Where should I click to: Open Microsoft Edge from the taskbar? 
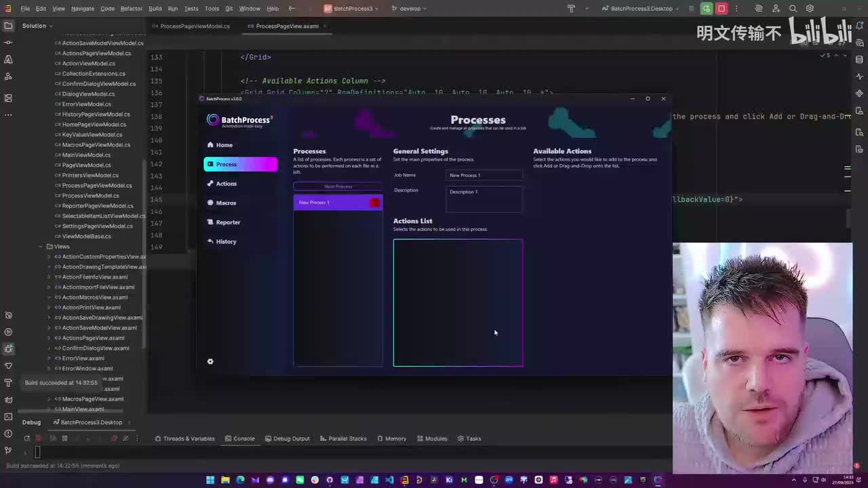(x=240, y=481)
